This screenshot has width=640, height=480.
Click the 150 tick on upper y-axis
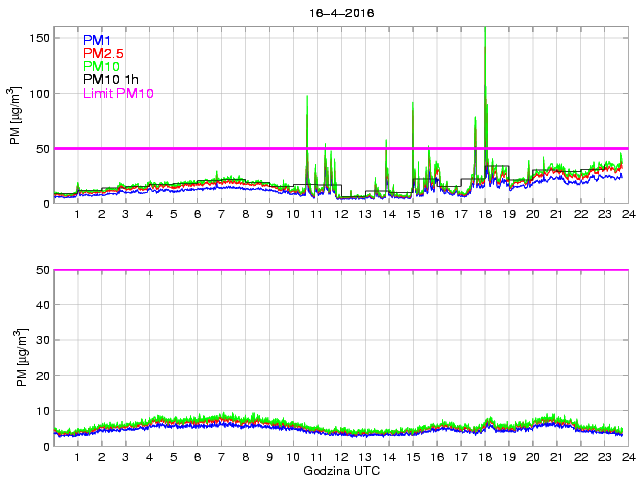pos(38,38)
